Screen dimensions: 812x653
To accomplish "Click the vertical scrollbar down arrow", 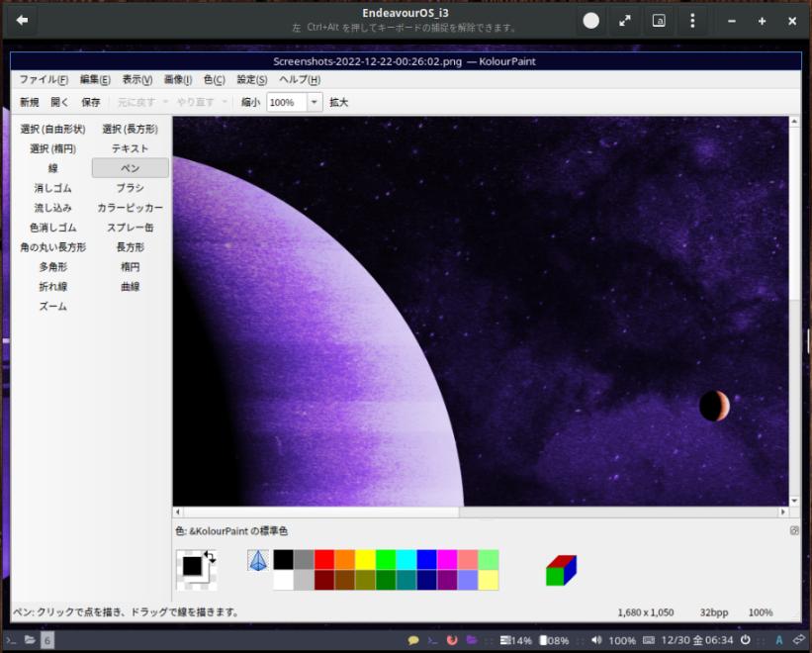I will click(794, 501).
